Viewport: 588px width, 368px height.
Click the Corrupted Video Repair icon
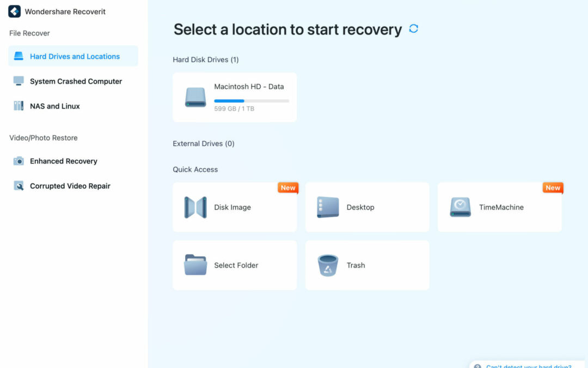[19, 186]
